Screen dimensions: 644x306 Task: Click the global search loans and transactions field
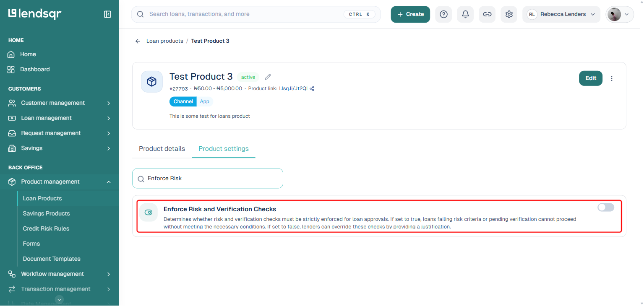coord(256,14)
